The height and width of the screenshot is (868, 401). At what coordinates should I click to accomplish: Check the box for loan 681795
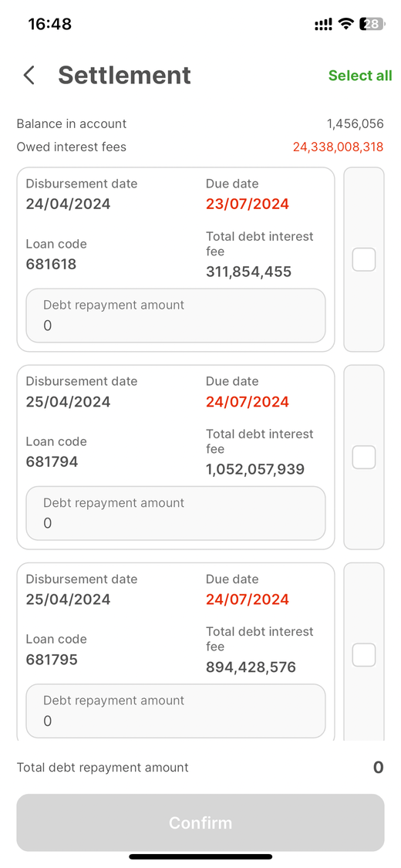tap(364, 655)
